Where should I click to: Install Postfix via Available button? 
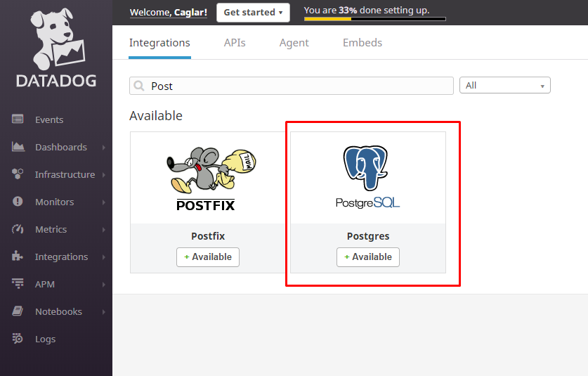tap(208, 257)
